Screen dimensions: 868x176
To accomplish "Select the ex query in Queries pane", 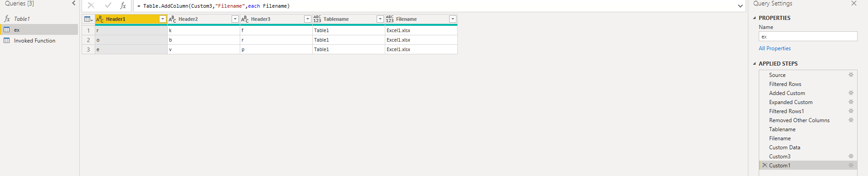I will [x=39, y=29].
